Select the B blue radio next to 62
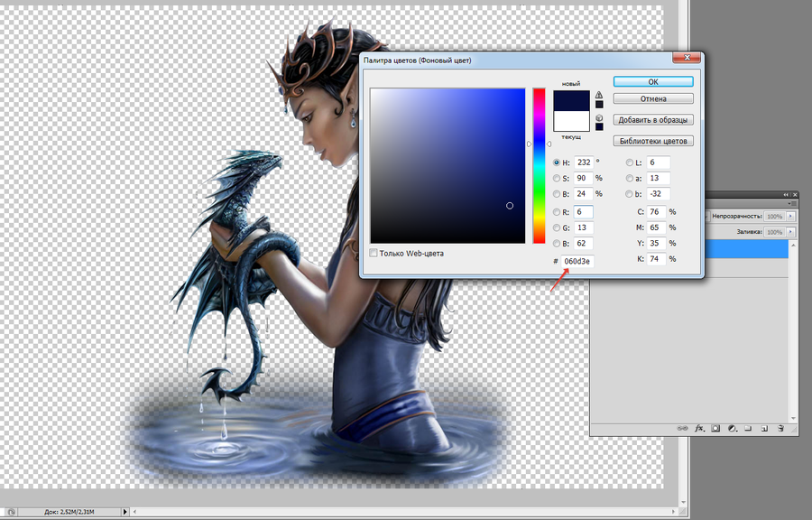The width and height of the screenshot is (812, 520). tap(556, 244)
